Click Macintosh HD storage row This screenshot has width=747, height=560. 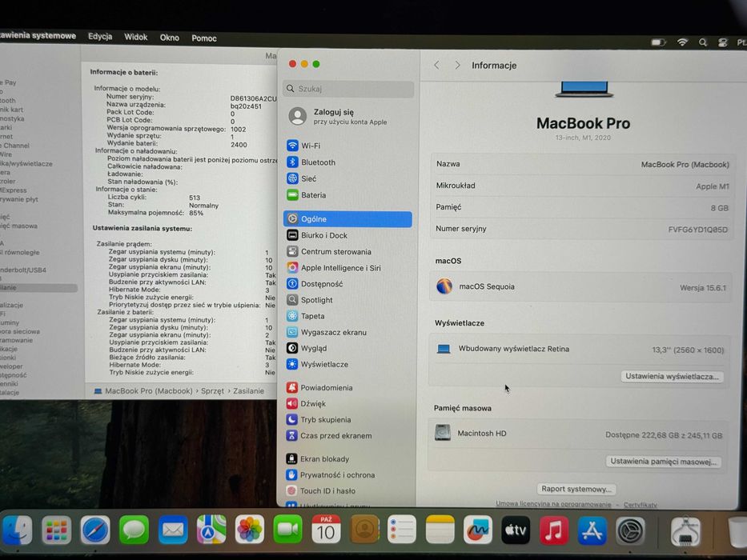[x=578, y=434]
